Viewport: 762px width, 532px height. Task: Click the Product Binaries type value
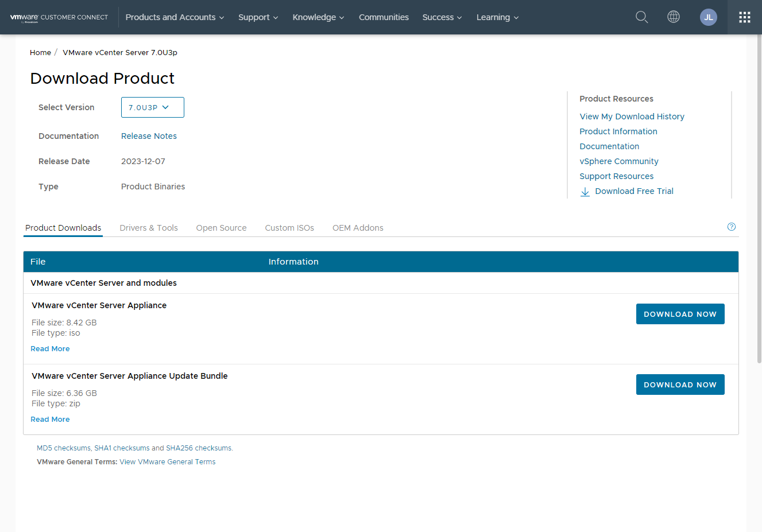point(153,187)
